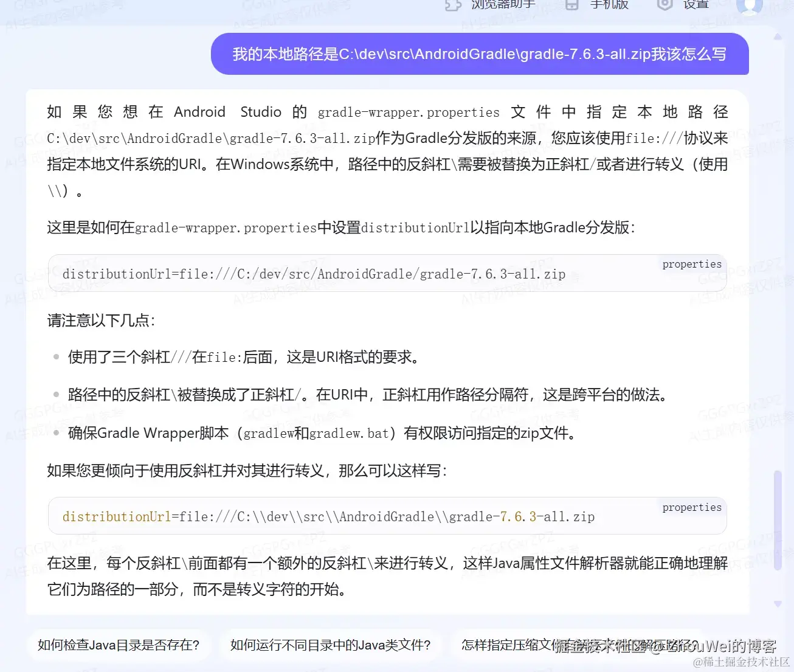The image size is (794, 672).
Task: Select the 如何检查Java目录是否存在 suggestion
Action: (119, 645)
